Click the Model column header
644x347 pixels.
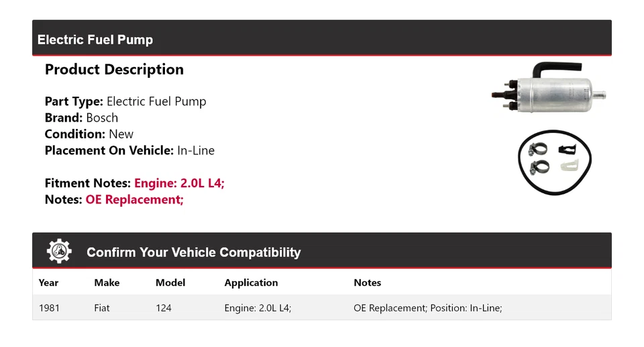[x=170, y=283]
